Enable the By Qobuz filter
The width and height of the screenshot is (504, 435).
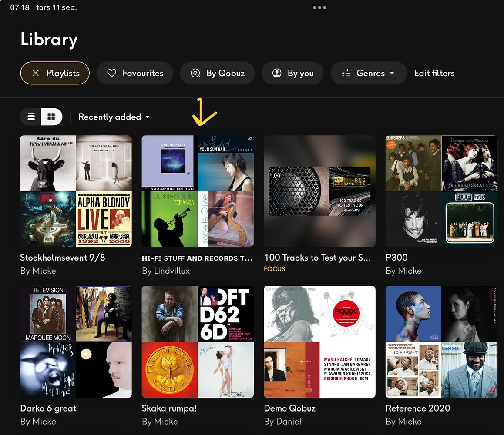(217, 73)
